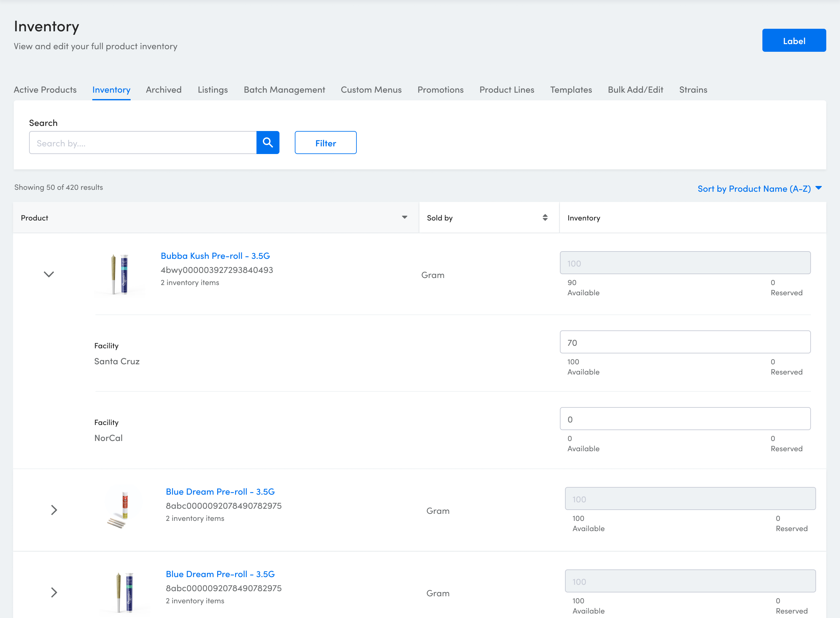Collapse the Bubba Kush Pre-roll row
The width and height of the screenshot is (840, 618).
pyautogui.click(x=49, y=274)
